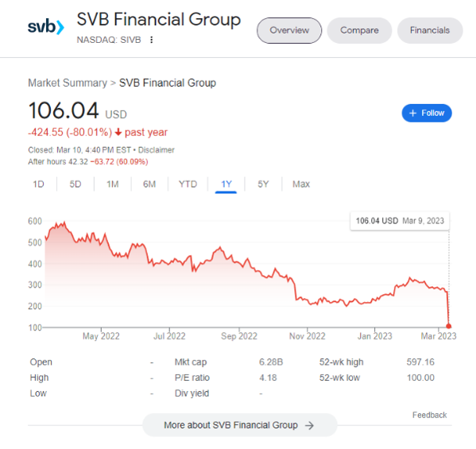The width and height of the screenshot is (476, 449).
Task: Open More about SVB Financial Group
Action: 239,425
